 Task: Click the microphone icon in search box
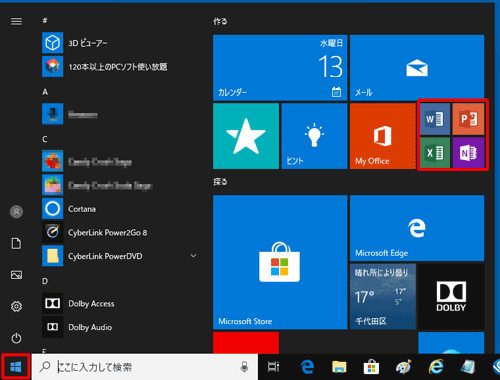click(244, 367)
